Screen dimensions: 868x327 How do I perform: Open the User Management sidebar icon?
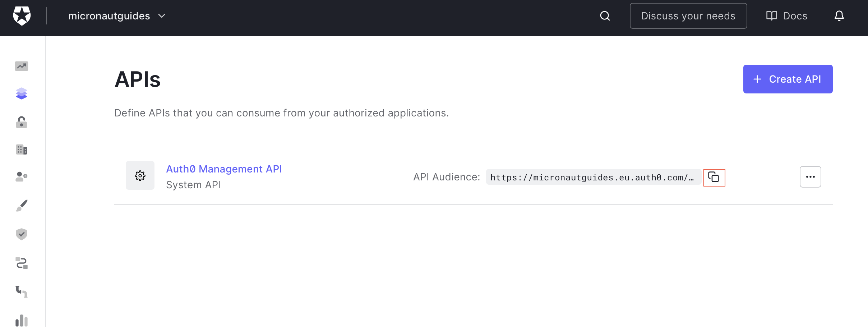pyautogui.click(x=22, y=176)
